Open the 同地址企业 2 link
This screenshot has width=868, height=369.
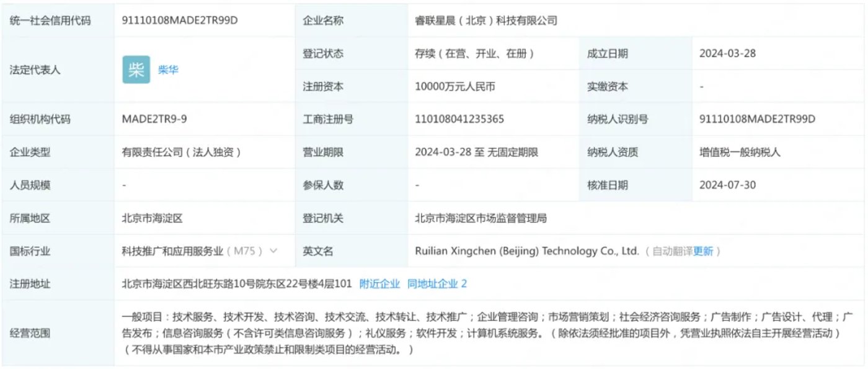tap(436, 284)
